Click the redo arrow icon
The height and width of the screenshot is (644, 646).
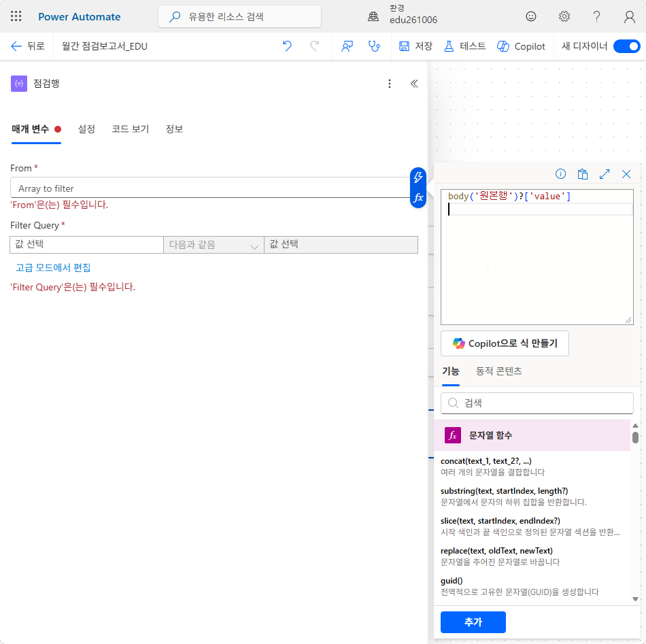pyautogui.click(x=314, y=46)
